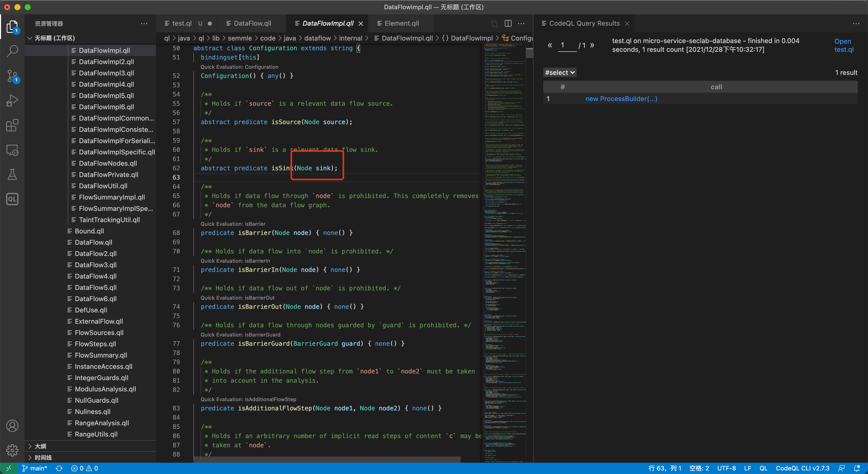Screen dimensions: 868x474
Task: Click the split editor right icon
Action: (508, 23)
